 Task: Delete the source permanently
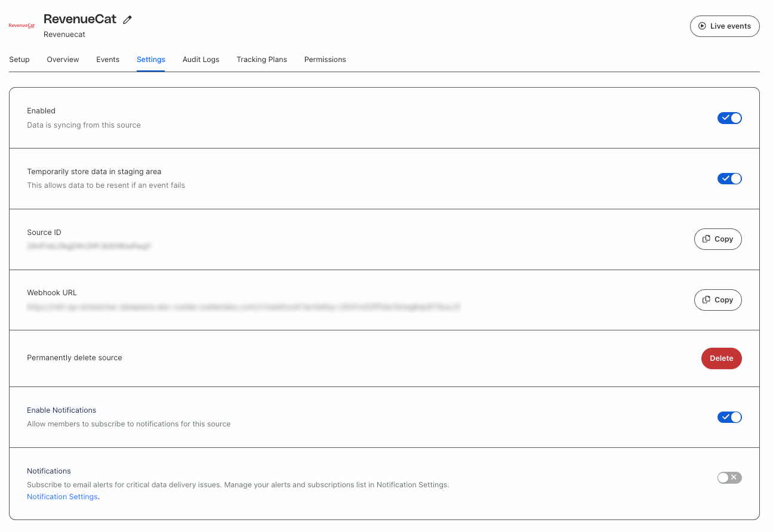click(x=722, y=358)
